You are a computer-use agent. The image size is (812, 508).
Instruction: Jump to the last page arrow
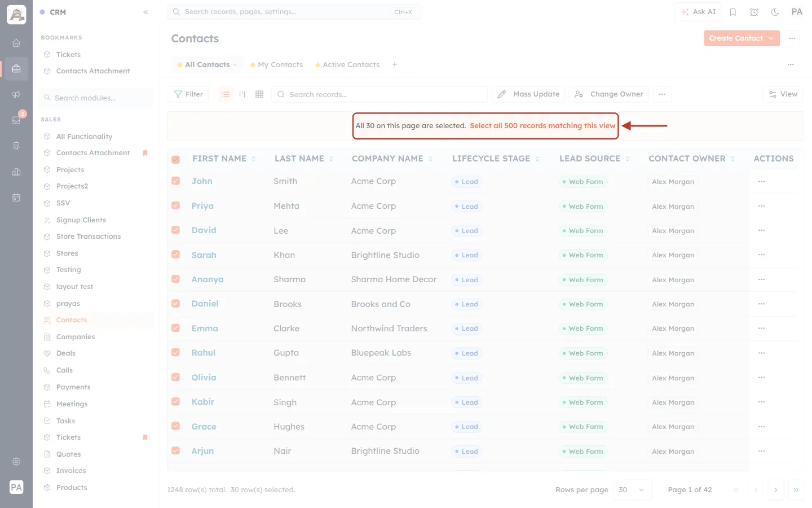pos(796,490)
